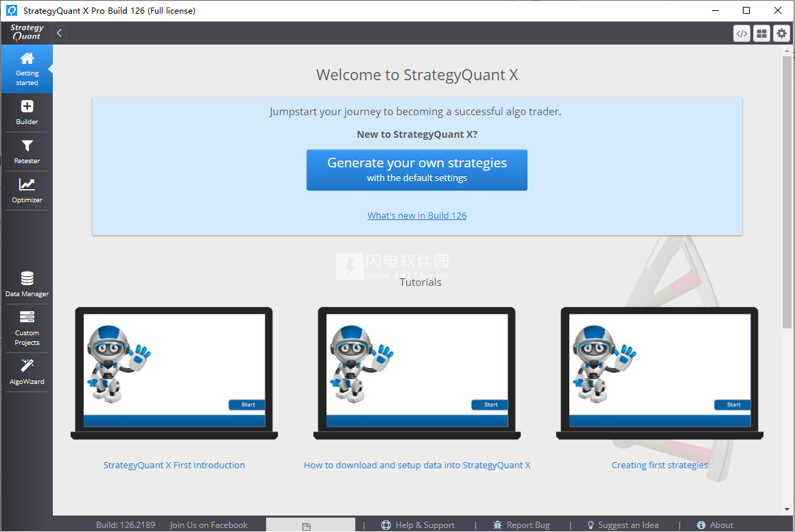Click the vertical scrollbar thumb
The height and width of the screenshot is (532, 795).
coord(787,192)
